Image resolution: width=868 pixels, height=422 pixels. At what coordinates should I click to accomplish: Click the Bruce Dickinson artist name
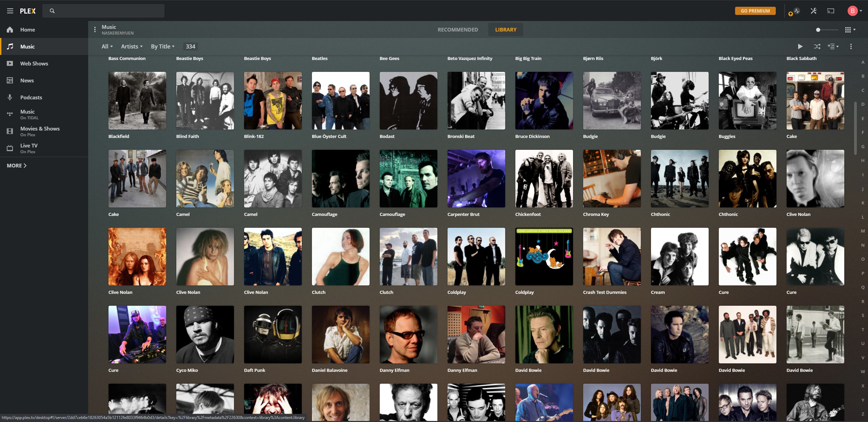pos(532,136)
